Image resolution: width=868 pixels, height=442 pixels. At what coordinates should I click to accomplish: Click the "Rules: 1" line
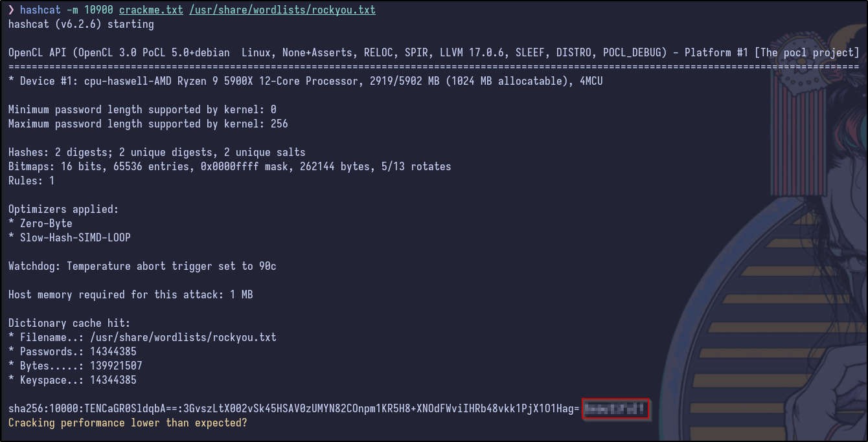click(31, 181)
